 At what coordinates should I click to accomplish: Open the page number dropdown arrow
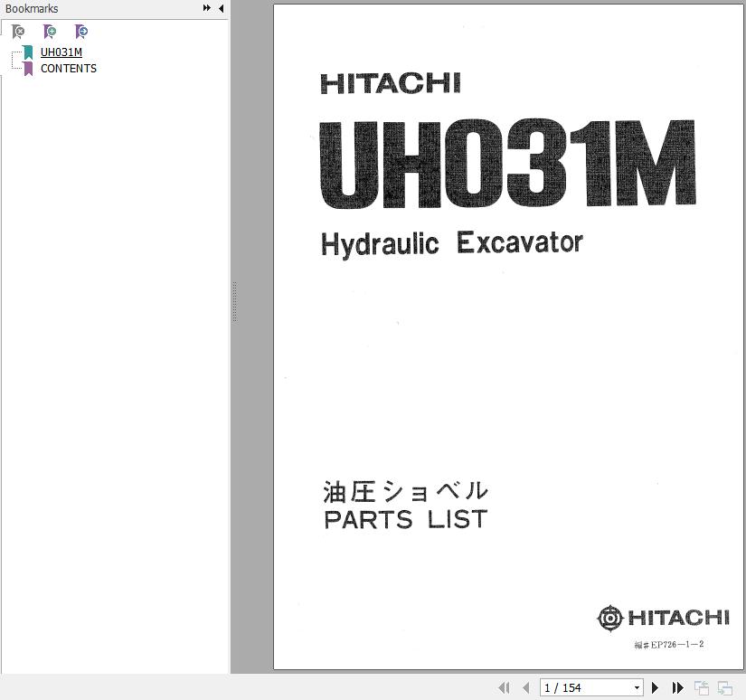[x=637, y=688]
